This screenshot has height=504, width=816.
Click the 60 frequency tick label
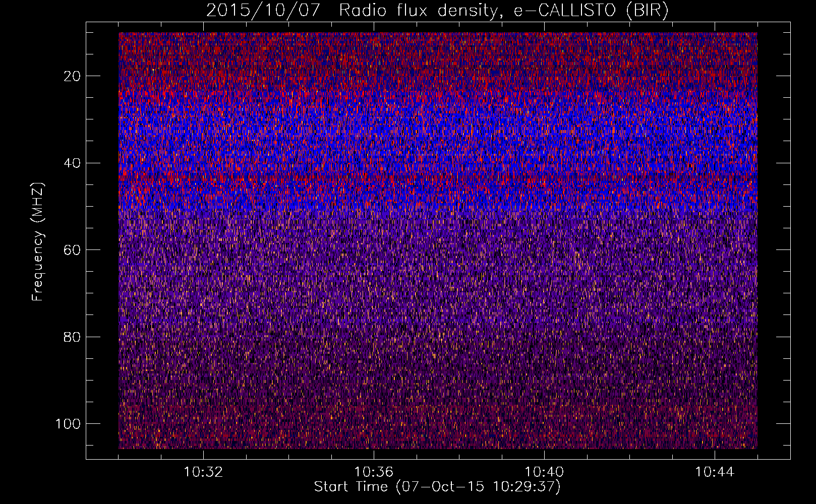pyautogui.click(x=73, y=250)
